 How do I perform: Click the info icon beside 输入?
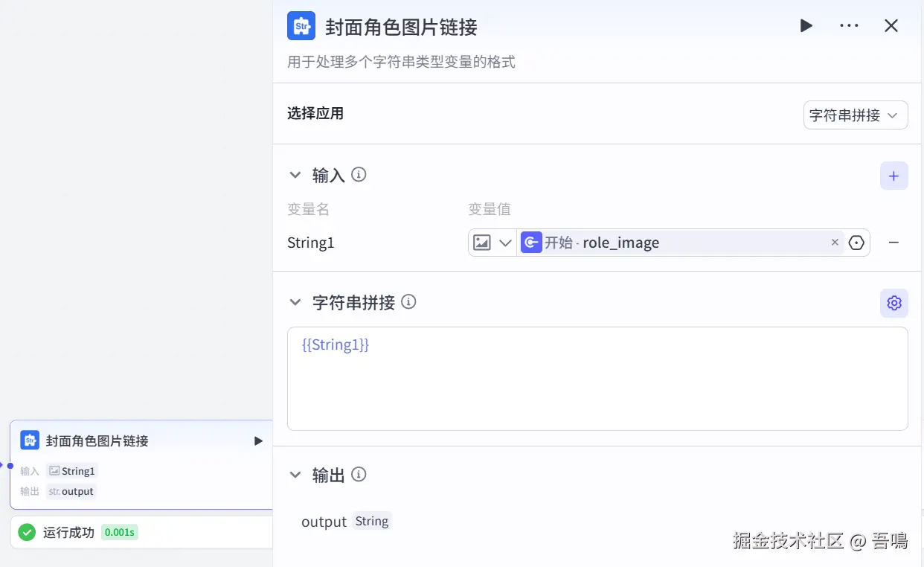[x=359, y=175]
